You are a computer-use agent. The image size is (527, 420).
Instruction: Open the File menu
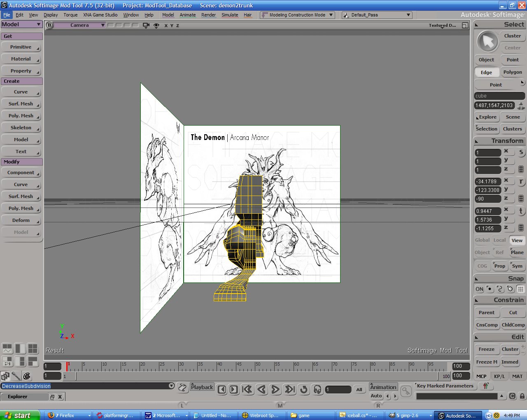point(7,15)
